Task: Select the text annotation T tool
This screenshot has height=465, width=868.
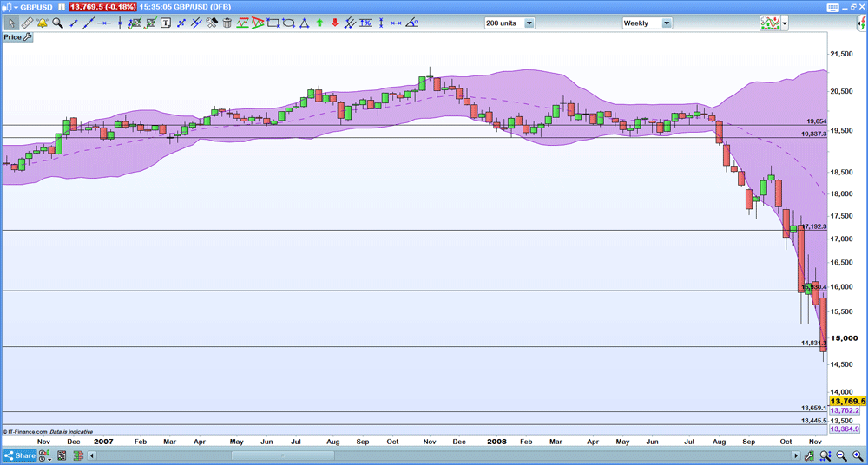Action: [x=166, y=23]
